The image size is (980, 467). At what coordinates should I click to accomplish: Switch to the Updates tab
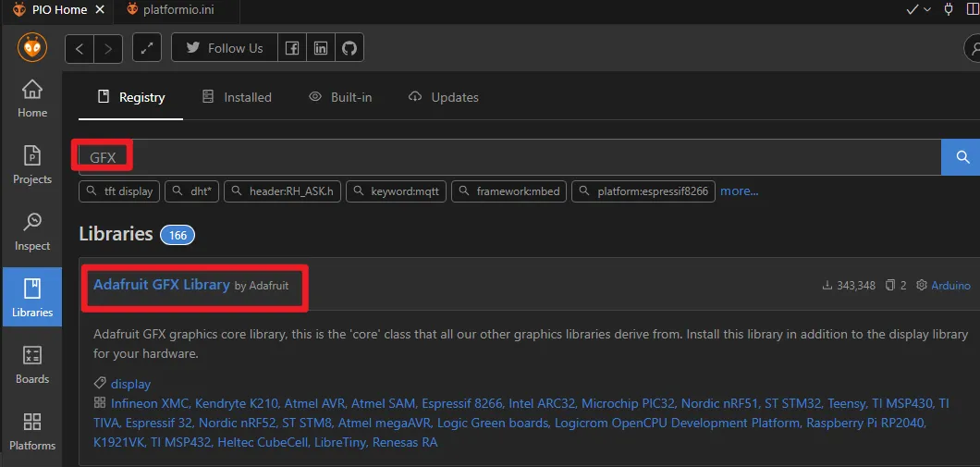[443, 97]
